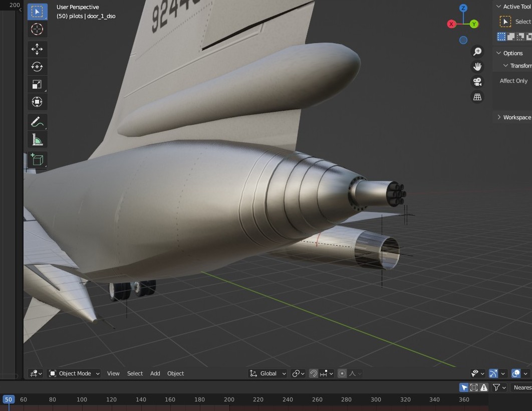Screen dimensions: 532x411
Task: Click the blue Z axis gizmo
Action: [463, 8]
